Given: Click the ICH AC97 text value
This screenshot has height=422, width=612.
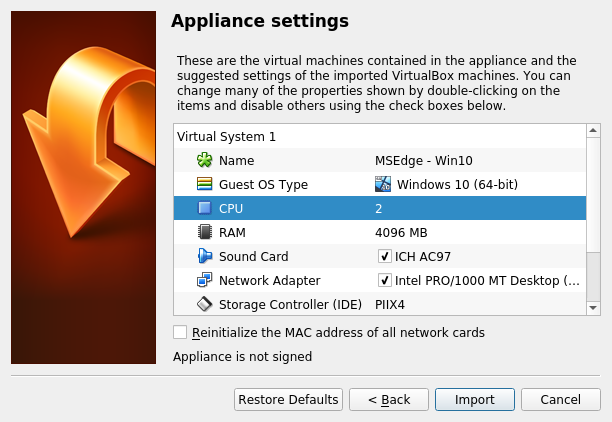Looking at the screenshot, I should pos(423,256).
